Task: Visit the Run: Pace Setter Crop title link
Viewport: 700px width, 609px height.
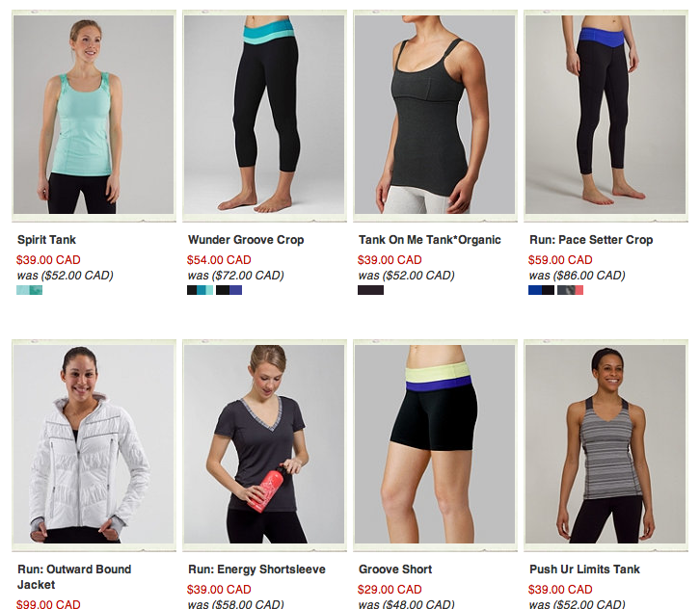Action: [591, 240]
